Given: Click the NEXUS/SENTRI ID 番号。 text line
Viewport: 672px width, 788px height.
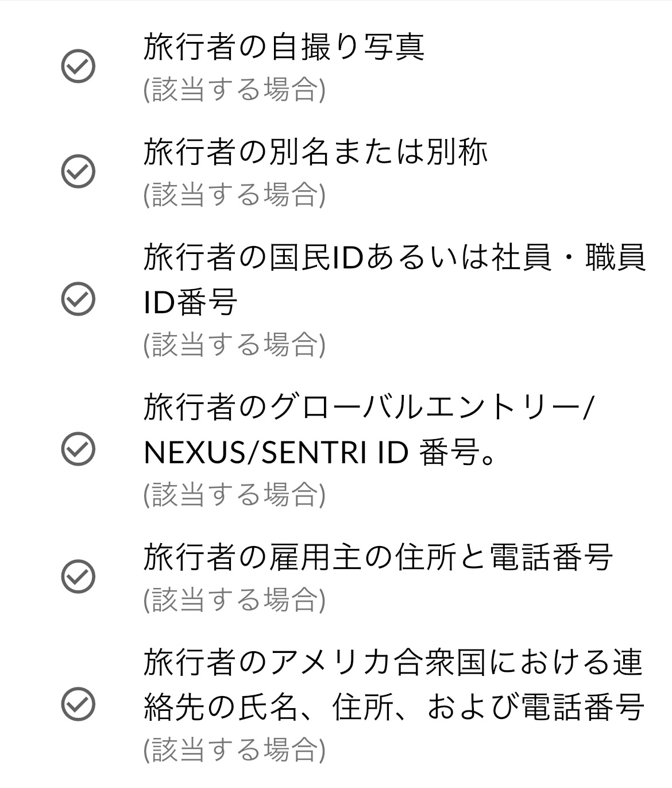Looking at the screenshot, I should tap(320, 453).
